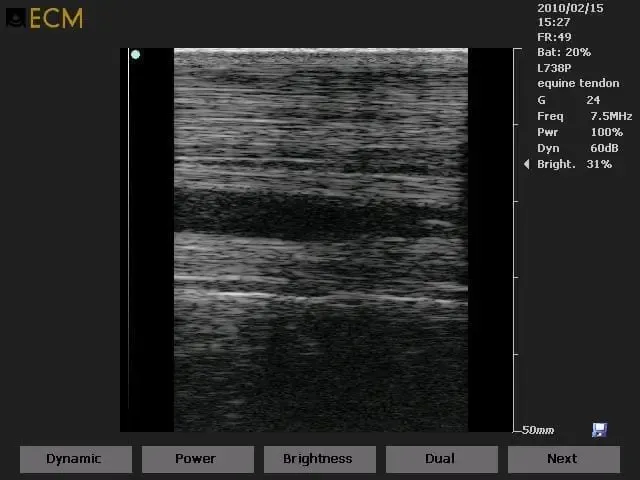
Task: Click the triangle pointer beside Bright.
Action: [x=527, y=164]
